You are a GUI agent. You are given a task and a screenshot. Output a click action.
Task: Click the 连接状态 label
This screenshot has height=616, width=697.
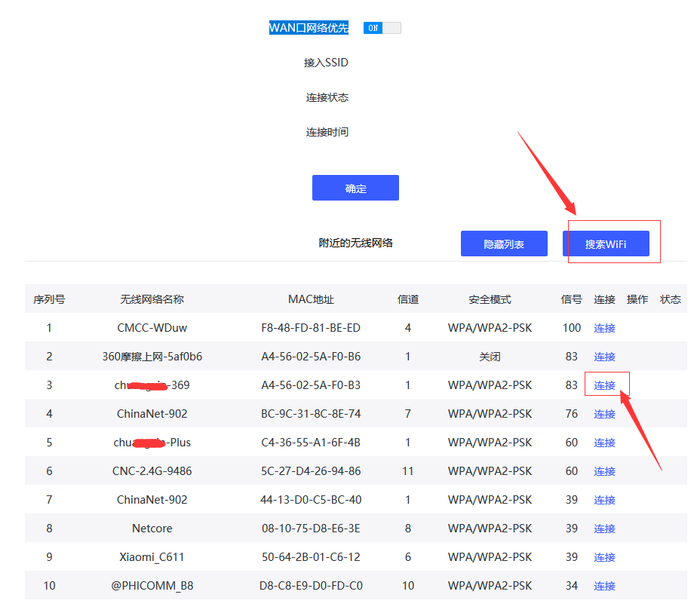pyautogui.click(x=327, y=97)
